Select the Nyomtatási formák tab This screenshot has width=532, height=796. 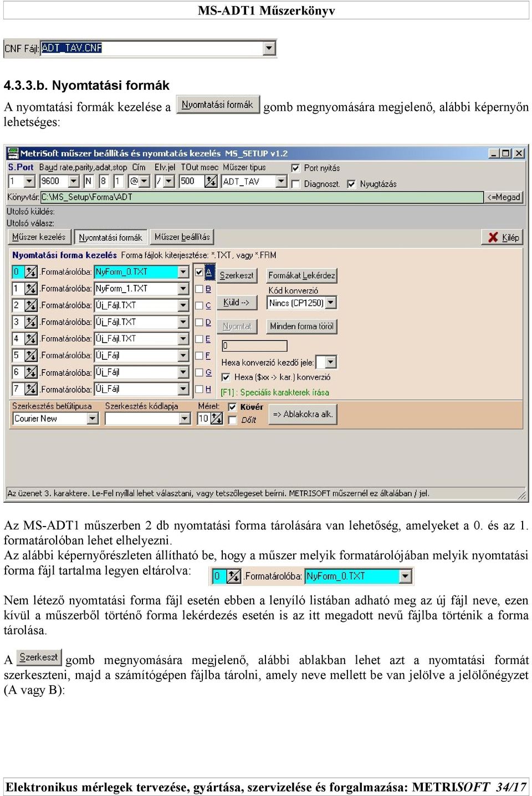click(x=110, y=238)
